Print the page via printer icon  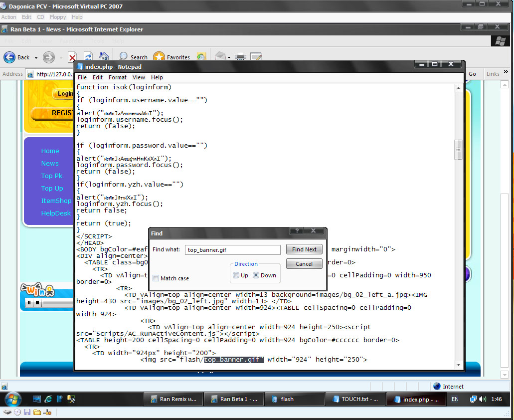pyautogui.click(x=240, y=56)
